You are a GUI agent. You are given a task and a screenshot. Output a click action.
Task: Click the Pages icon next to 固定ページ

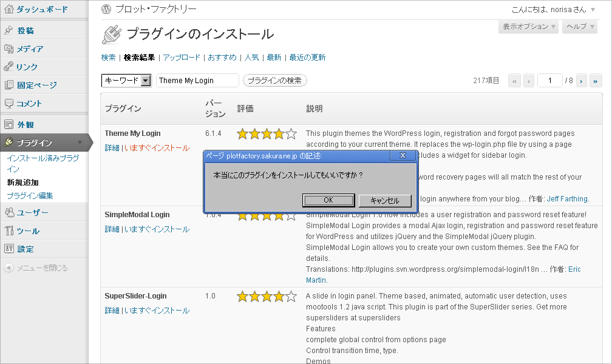[x=8, y=85]
